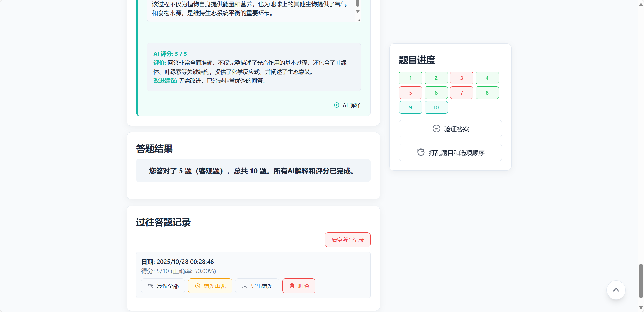Viewport: 644px width, 312px height.
Task: Click the checkmark icon in 验证答案
Action: [x=436, y=129]
